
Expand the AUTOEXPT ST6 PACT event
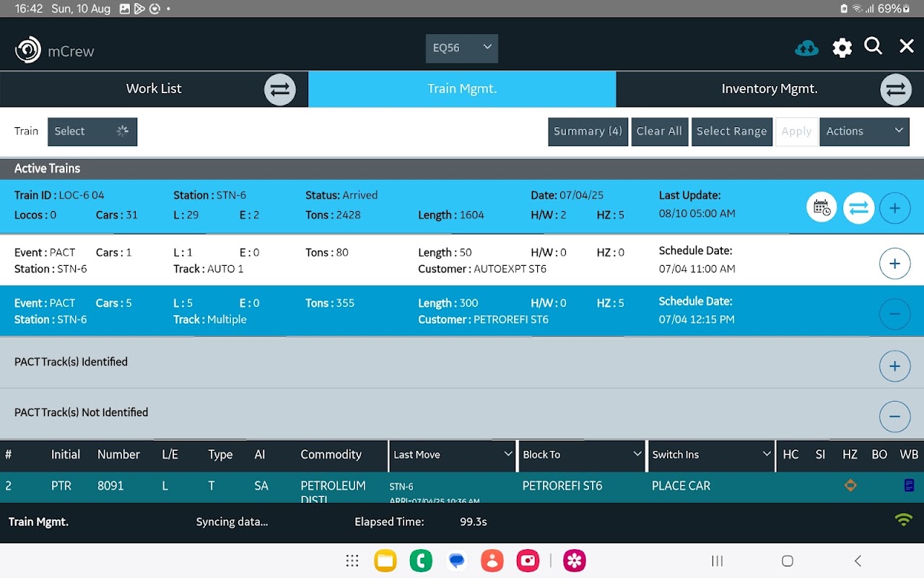pos(894,264)
